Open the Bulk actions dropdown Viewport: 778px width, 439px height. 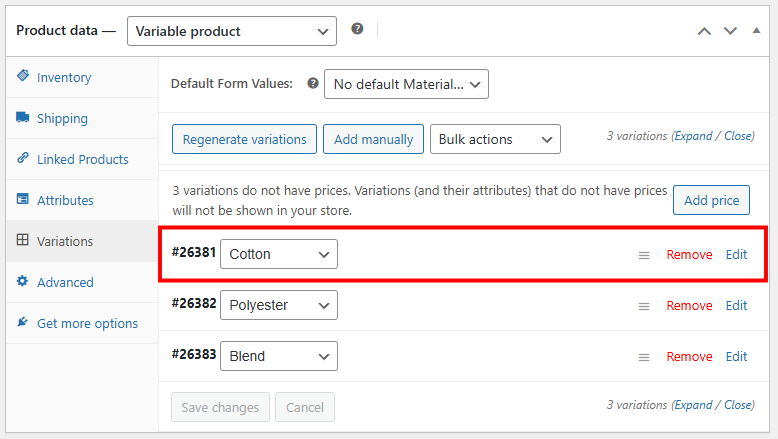tap(495, 139)
